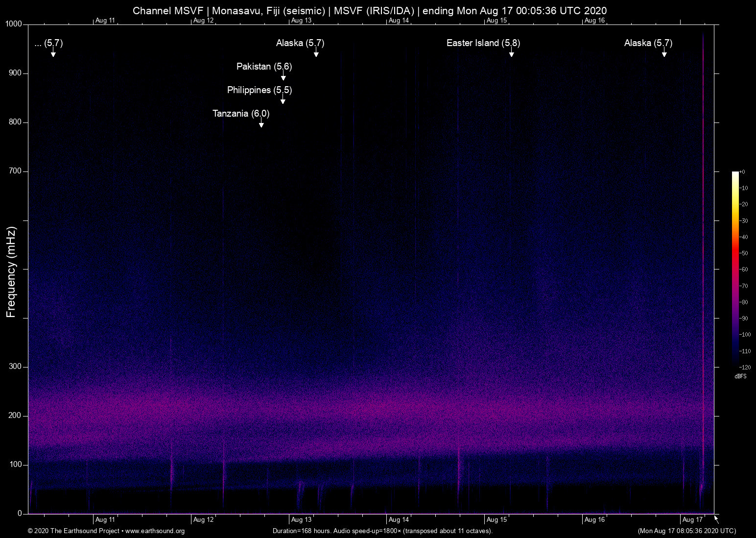Viewport: 756px width, 538px height.
Task: Click the Aug 14 label on bottom axis
Action: (399, 520)
